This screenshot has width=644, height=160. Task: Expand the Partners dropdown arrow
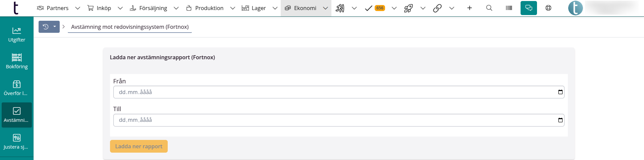click(77, 8)
